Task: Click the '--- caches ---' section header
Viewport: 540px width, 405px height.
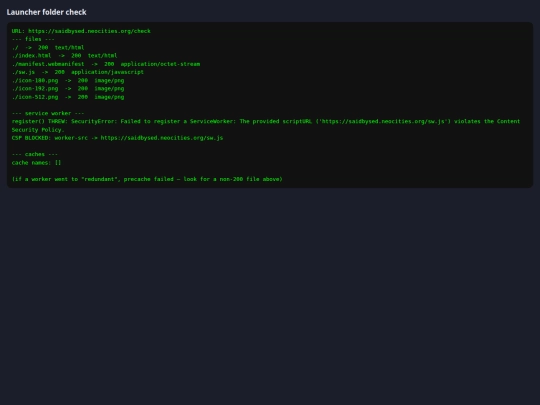Action: coord(35,154)
